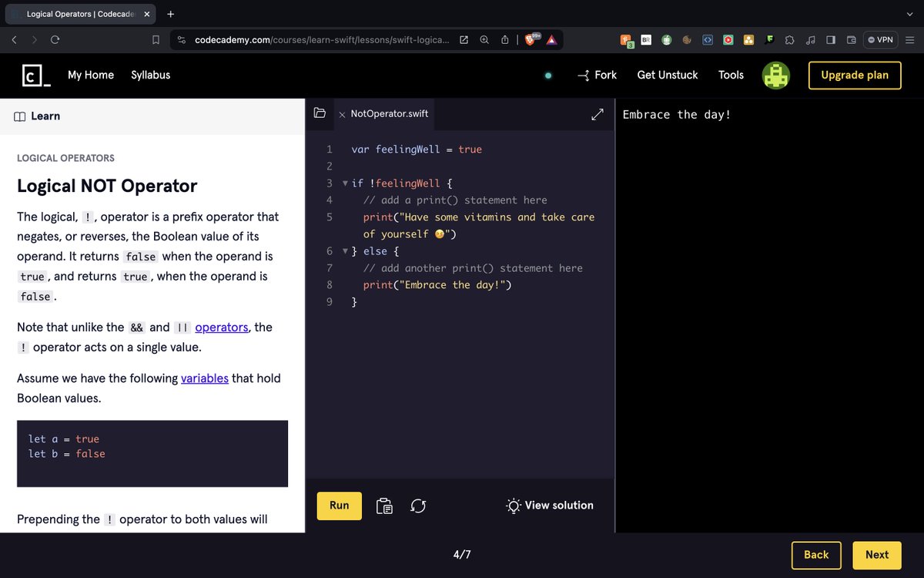Screen dimensions: 924x578
Task: Reload the current page
Action: click(55, 39)
